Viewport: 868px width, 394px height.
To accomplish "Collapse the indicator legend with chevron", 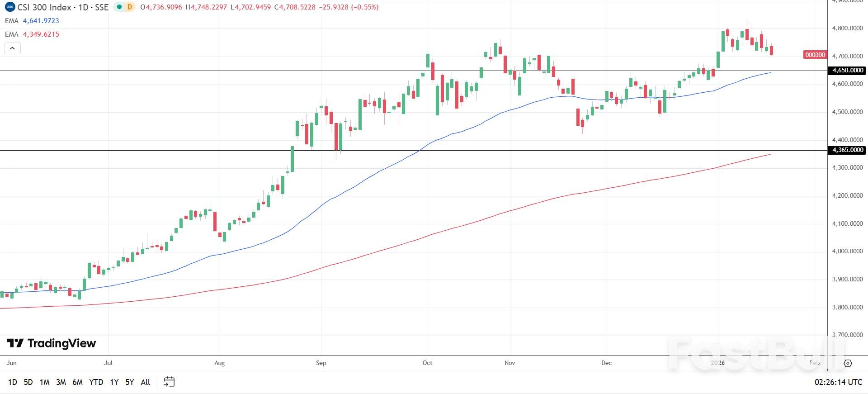I will [x=13, y=48].
